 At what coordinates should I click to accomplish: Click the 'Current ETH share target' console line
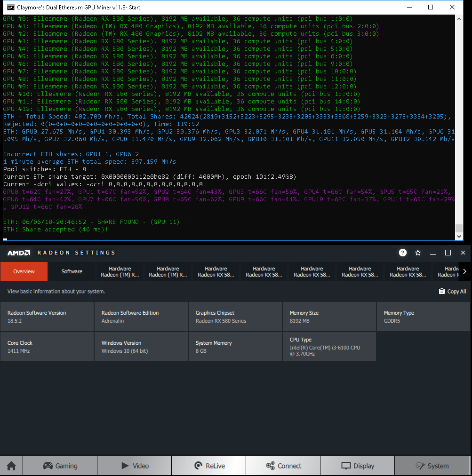(x=150, y=177)
